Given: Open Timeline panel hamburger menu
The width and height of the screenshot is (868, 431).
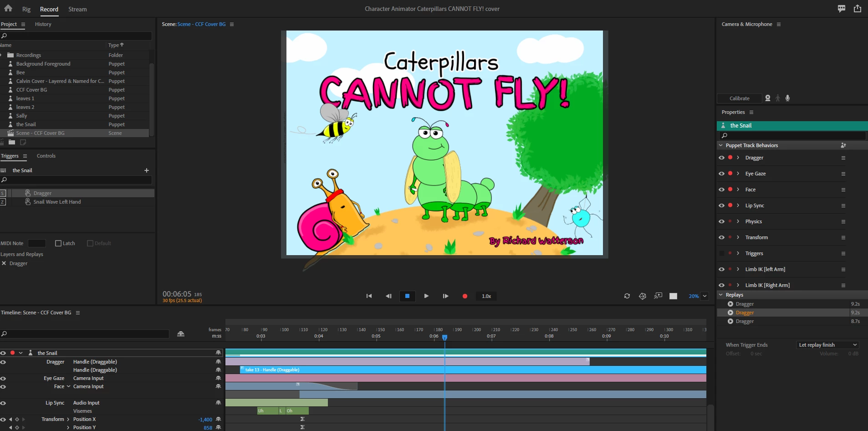Looking at the screenshot, I should (x=78, y=313).
